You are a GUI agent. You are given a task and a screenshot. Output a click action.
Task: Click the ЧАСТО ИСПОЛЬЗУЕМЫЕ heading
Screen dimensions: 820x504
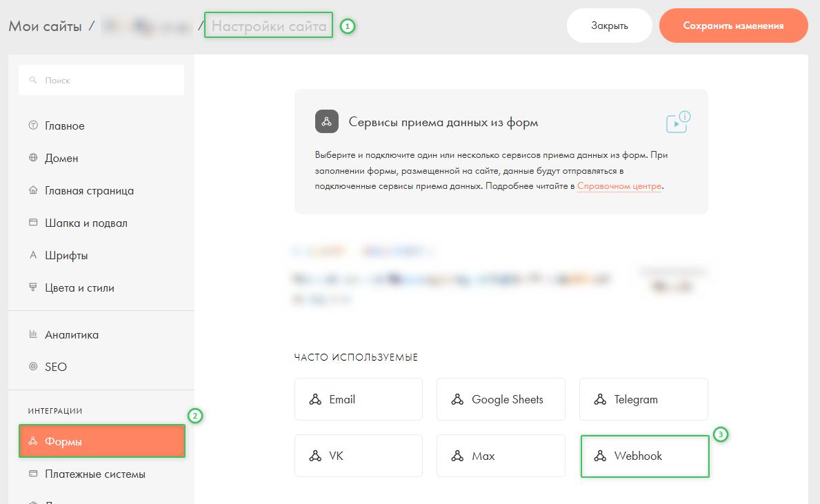356,358
